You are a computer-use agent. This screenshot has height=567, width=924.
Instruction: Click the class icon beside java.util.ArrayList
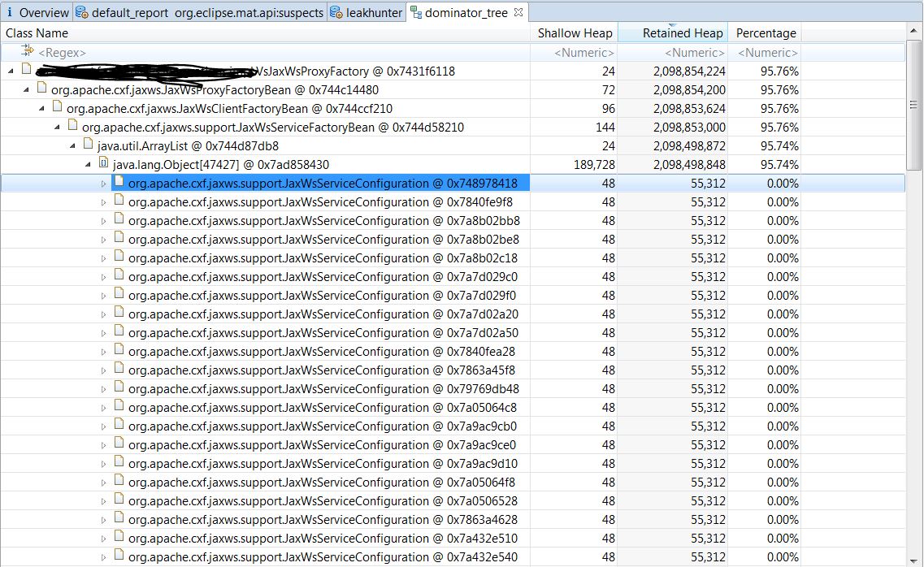click(88, 145)
